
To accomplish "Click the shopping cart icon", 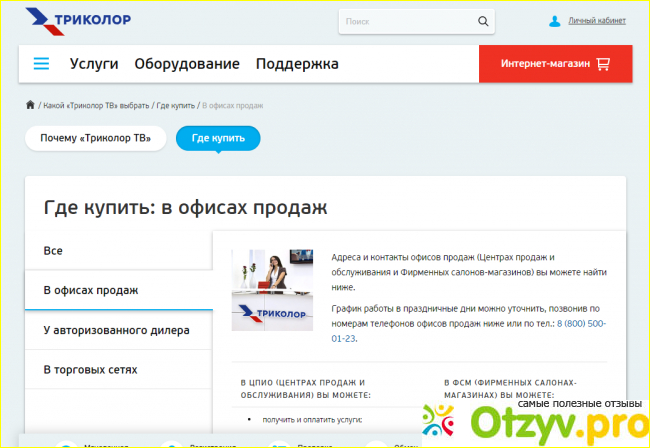I will [x=603, y=64].
